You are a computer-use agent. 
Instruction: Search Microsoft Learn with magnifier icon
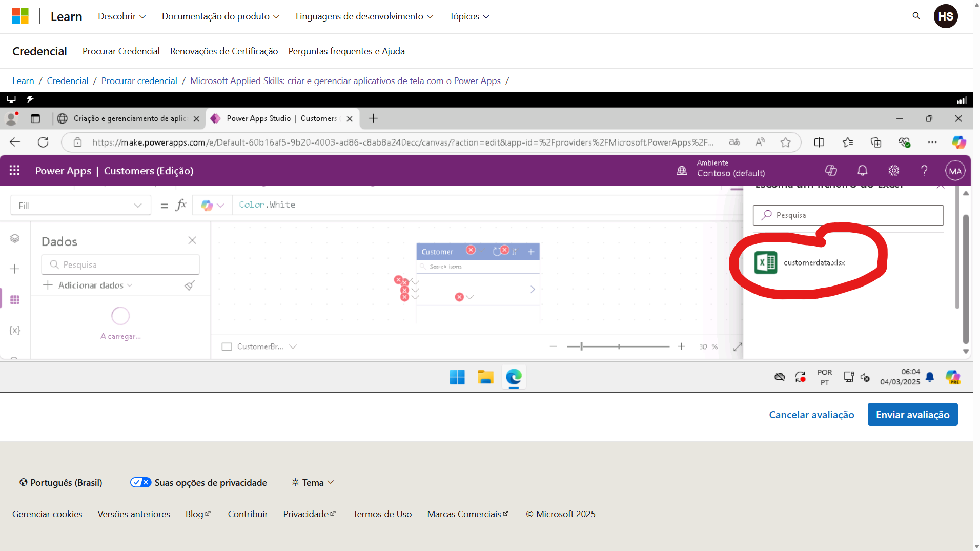click(916, 16)
